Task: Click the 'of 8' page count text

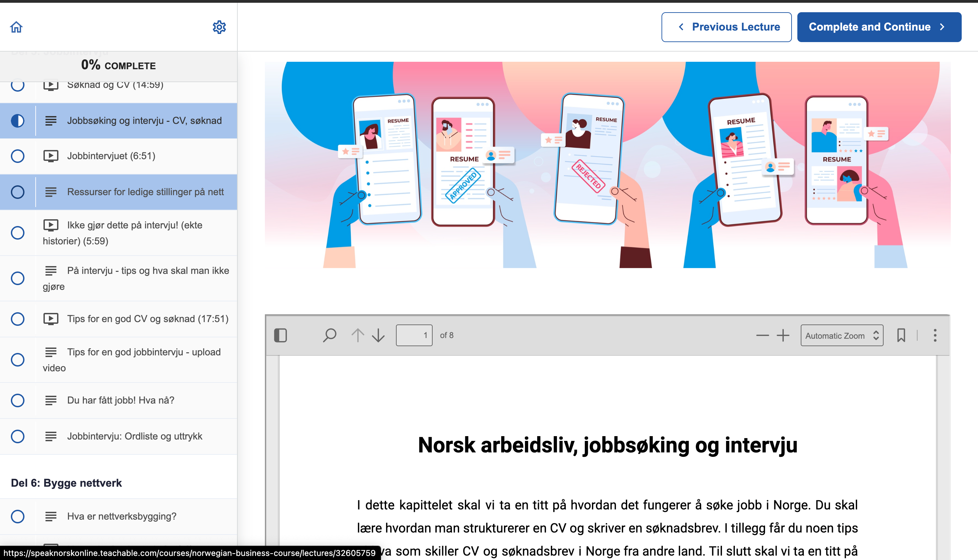Action: (447, 335)
